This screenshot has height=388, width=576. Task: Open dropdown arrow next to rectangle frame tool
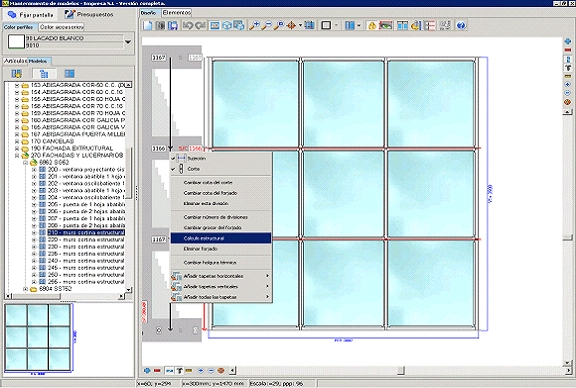(x=336, y=25)
